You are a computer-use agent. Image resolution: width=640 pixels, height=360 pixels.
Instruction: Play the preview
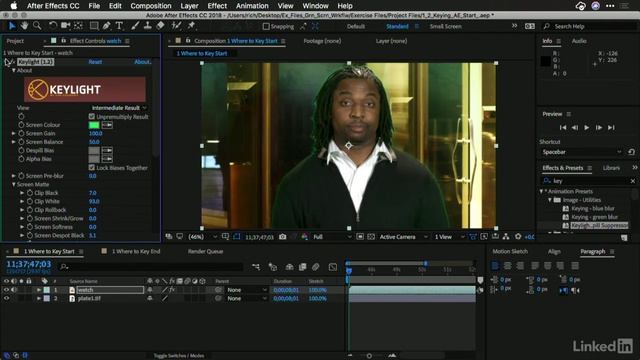point(587,127)
